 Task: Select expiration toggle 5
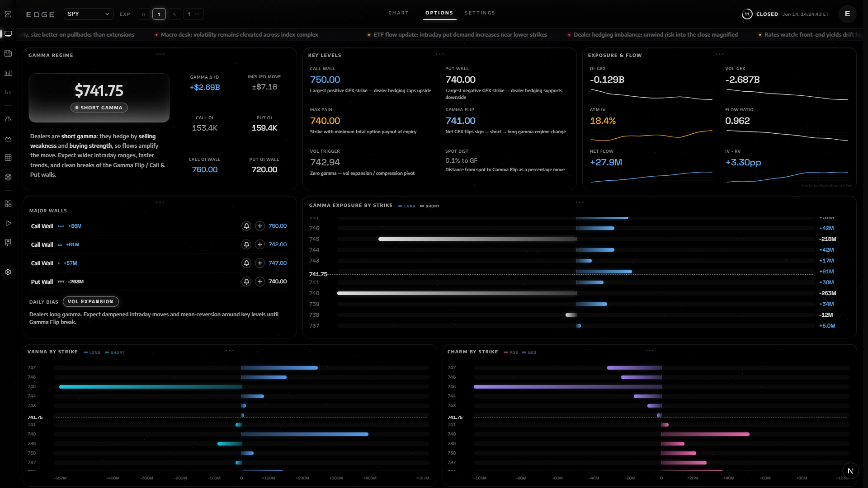click(x=174, y=14)
